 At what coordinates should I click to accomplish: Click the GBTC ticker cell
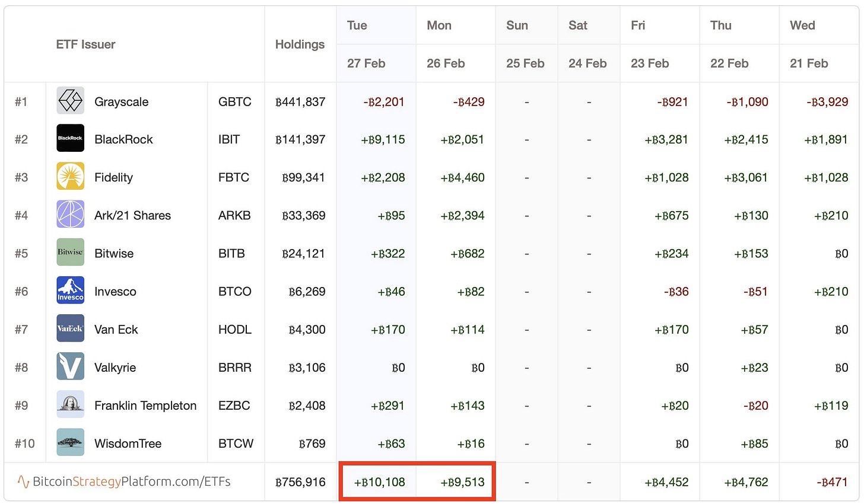coord(235,101)
